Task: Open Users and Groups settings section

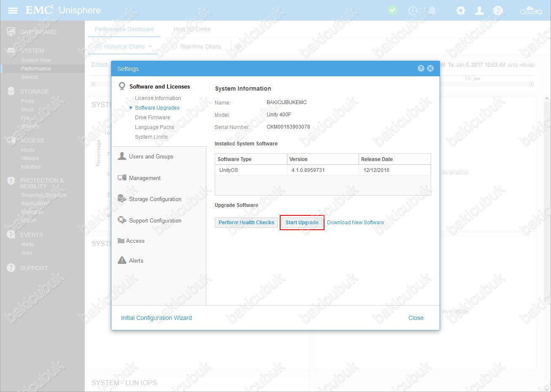Action: pyautogui.click(x=151, y=156)
